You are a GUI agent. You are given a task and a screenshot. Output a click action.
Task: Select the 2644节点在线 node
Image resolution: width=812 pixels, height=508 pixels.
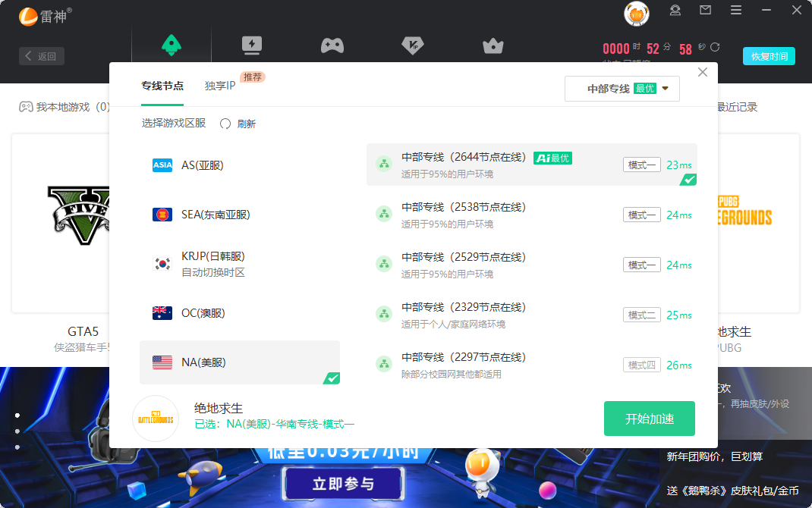(532, 165)
